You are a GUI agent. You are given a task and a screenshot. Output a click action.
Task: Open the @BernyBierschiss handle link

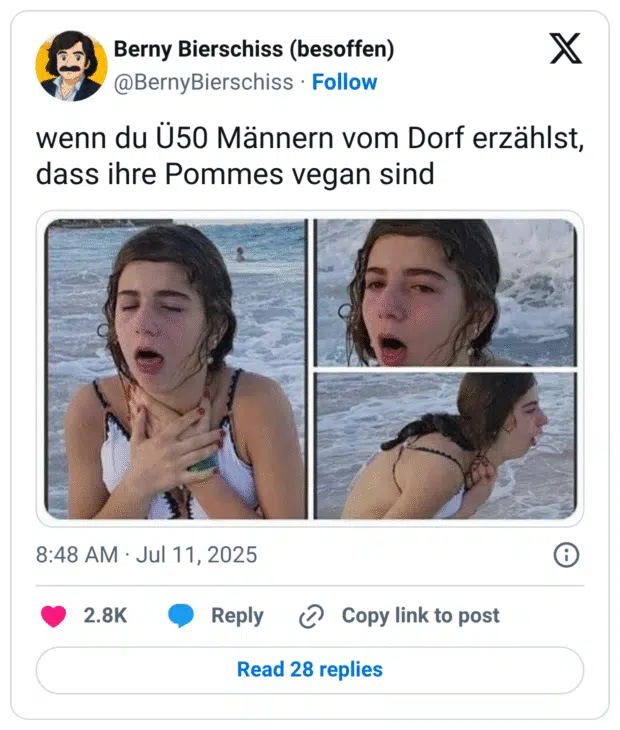click(203, 82)
